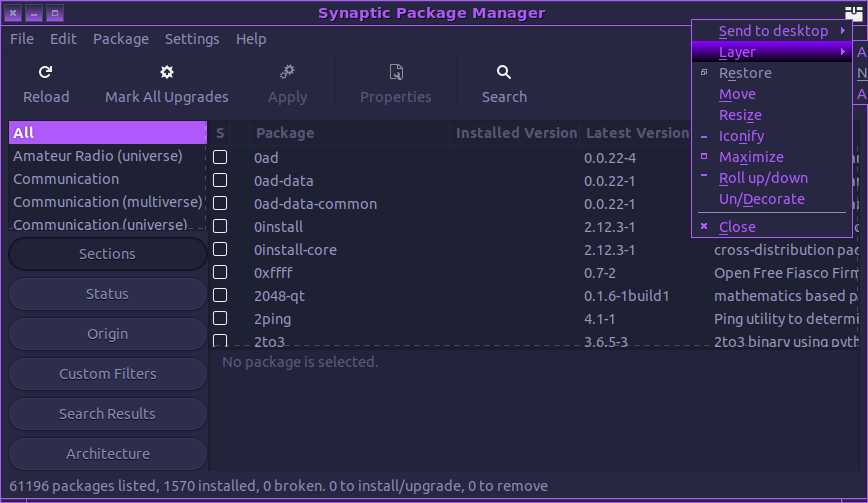This screenshot has height=503, width=868.
Task: Click the 2ping package name
Action: coord(272,319)
